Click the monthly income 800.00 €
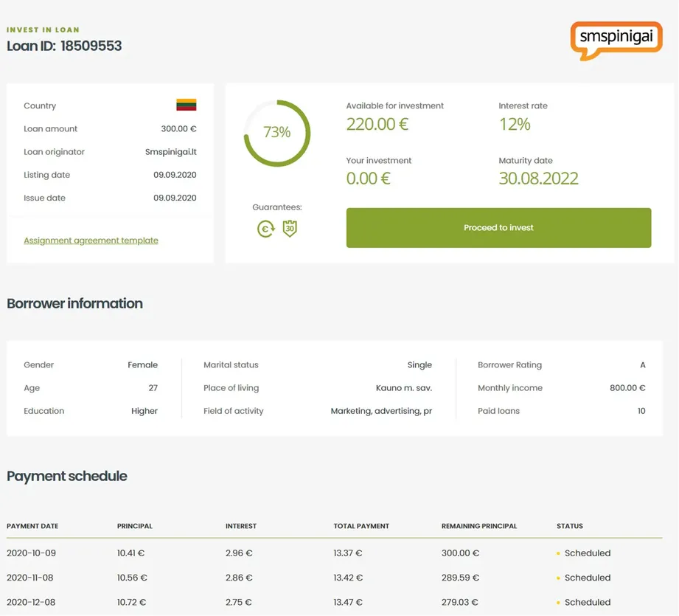The image size is (679, 616). [x=627, y=388]
